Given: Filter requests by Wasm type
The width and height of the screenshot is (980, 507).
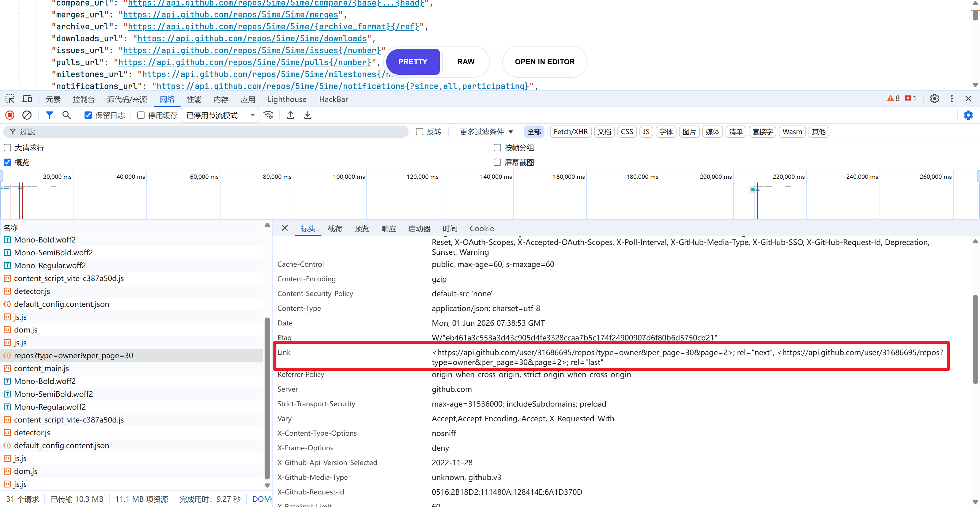Looking at the screenshot, I should (x=792, y=132).
